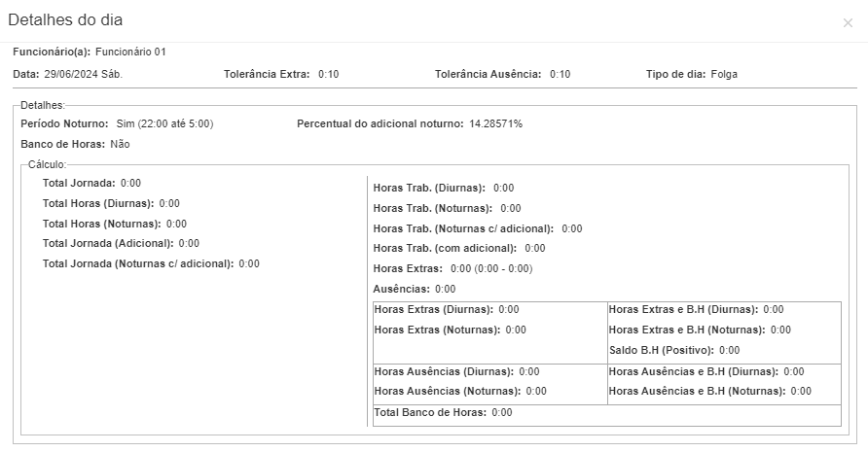This screenshot has height=452, width=868.
Task: Click Total Horas (Diurnas) row
Action: click(x=111, y=203)
